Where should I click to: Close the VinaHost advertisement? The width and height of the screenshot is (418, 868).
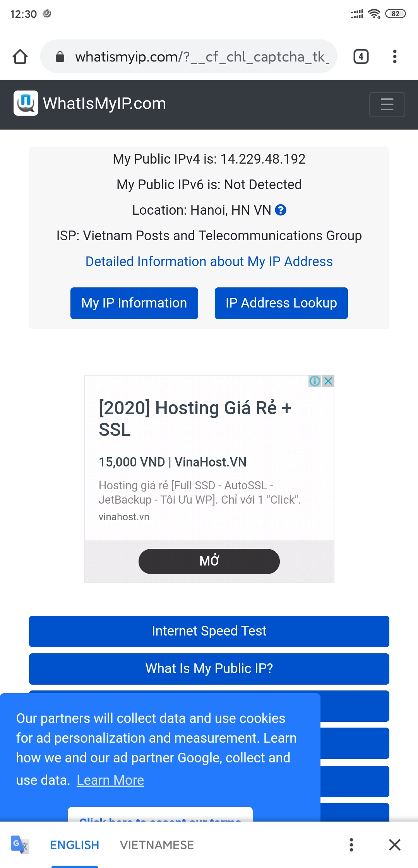click(328, 381)
